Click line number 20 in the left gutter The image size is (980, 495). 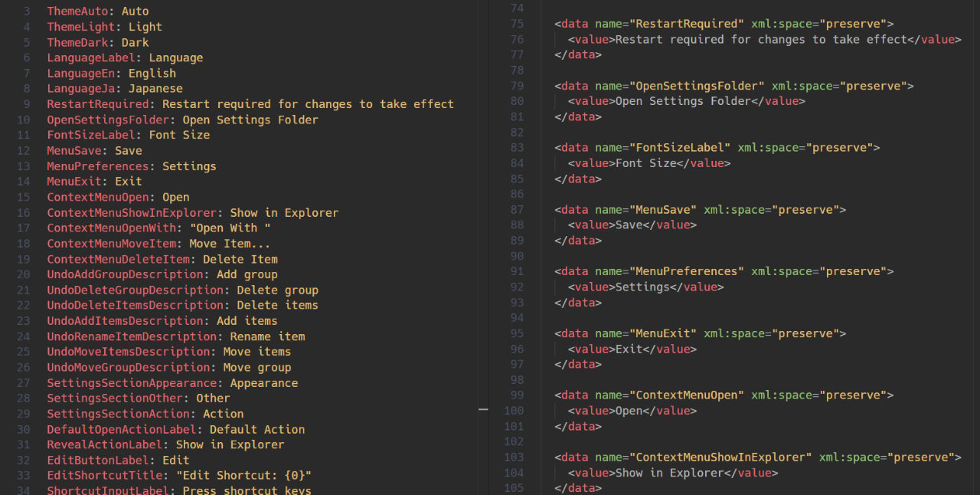[23, 274]
